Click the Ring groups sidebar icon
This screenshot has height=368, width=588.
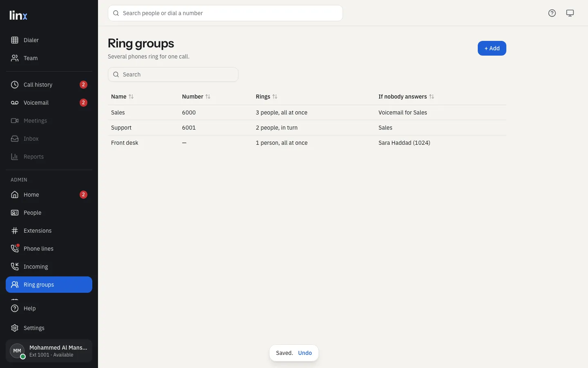(x=15, y=285)
